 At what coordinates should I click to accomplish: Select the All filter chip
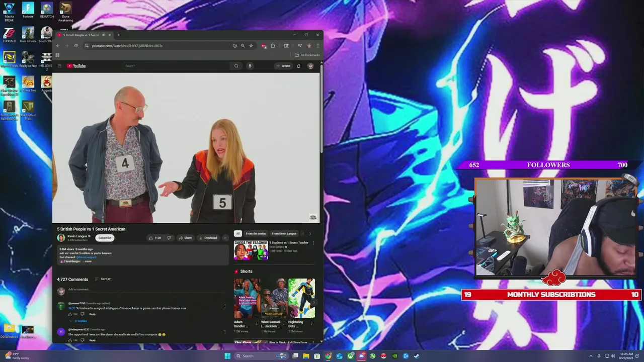(x=238, y=233)
